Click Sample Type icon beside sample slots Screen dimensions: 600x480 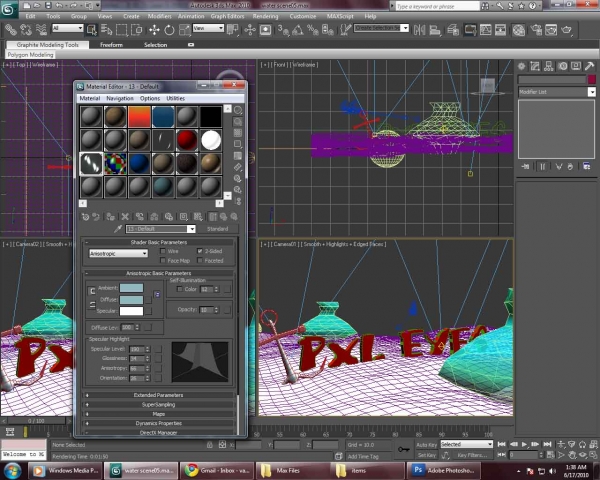(238, 110)
